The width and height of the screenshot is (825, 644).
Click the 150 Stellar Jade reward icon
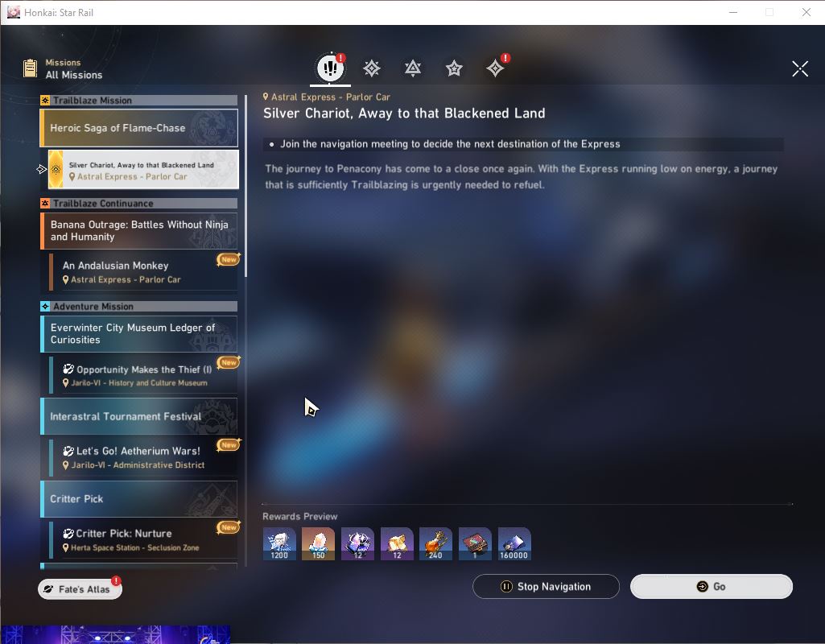pos(318,543)
